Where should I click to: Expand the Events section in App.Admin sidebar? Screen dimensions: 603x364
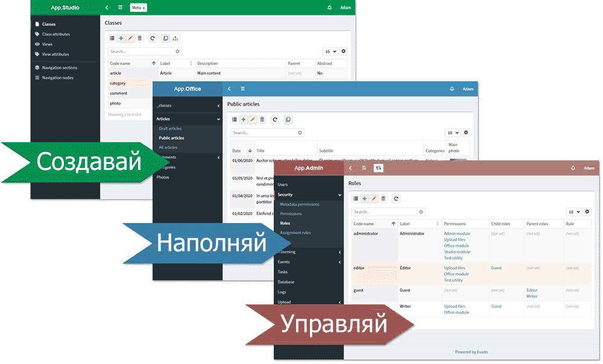click(x=309, y=262)
